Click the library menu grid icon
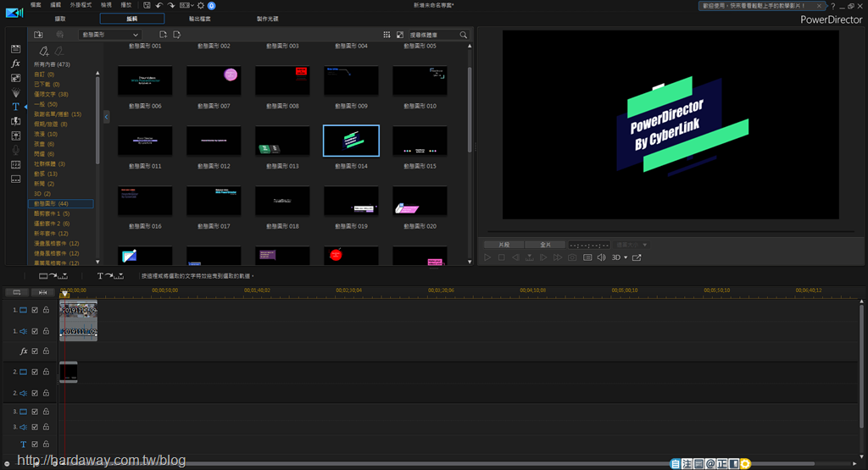This screenshot has width=868, height=470. [387, 34]
